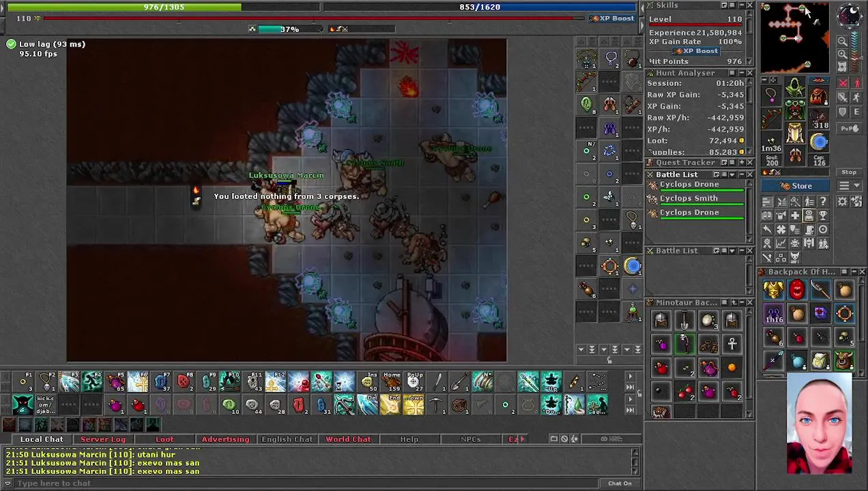This screenshot has width=868, height=491.
Task: Click the F4 haste spell hotkey
Action: click(92, 382)
